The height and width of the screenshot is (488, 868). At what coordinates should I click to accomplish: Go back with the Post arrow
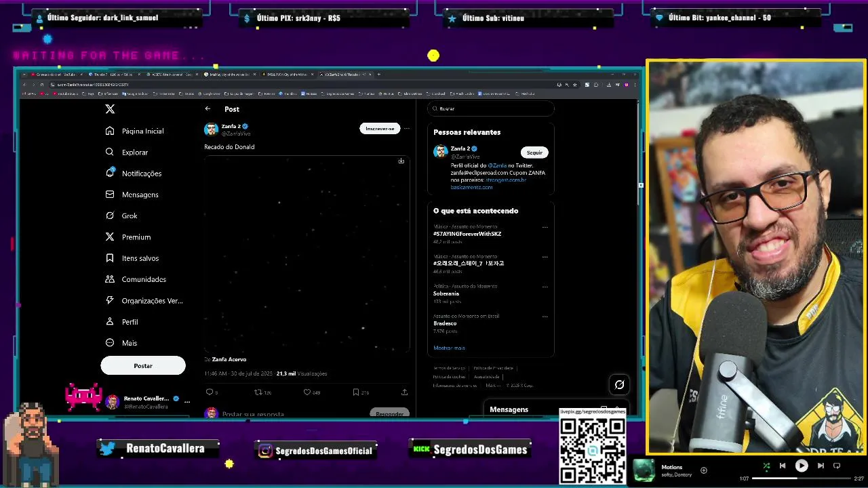point(208,108)
